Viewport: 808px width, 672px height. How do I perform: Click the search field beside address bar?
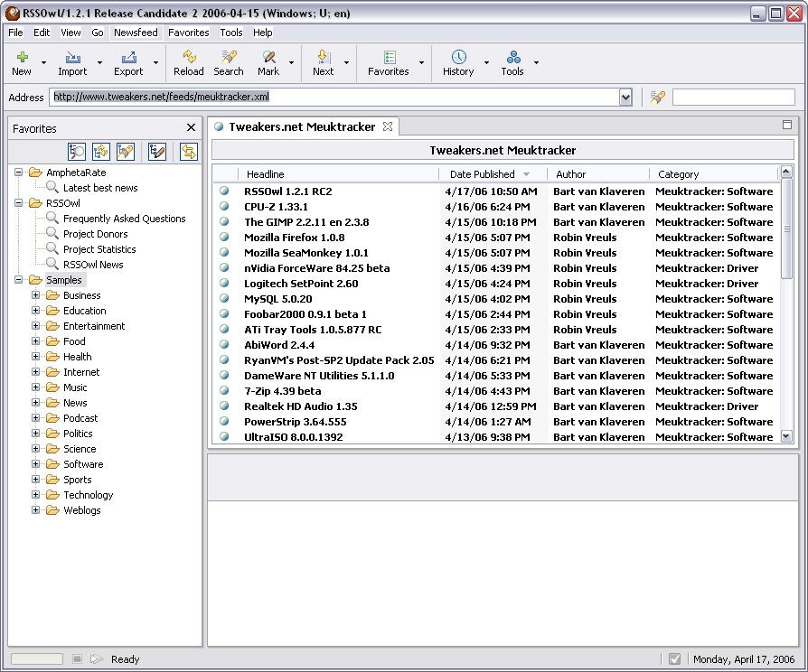point(733,98)
